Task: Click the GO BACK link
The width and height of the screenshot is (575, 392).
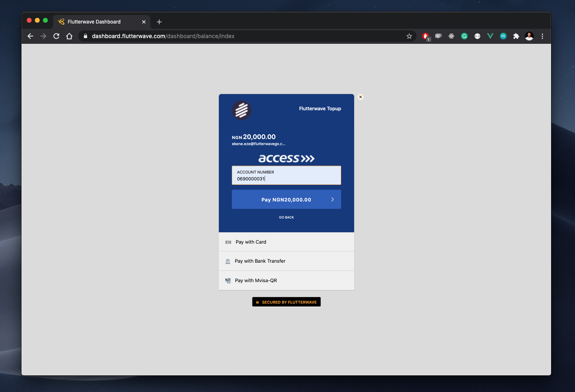Action: [286, 217]
